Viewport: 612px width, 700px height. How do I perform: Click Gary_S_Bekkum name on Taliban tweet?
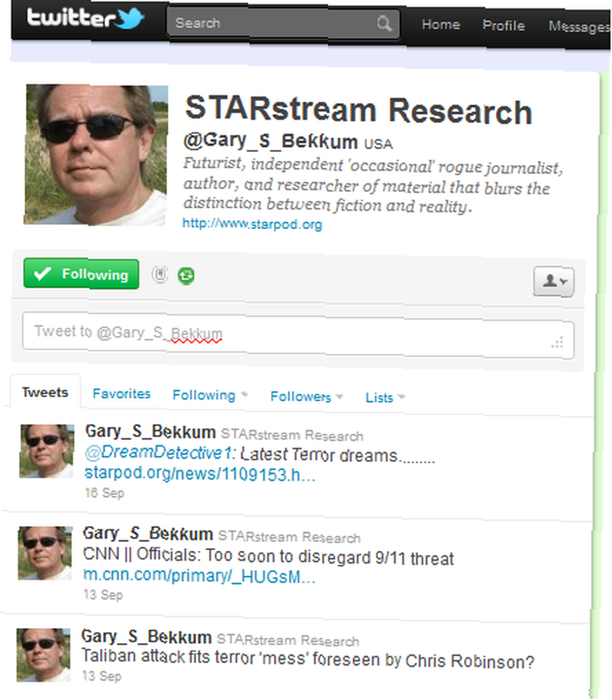pos(146,636)
